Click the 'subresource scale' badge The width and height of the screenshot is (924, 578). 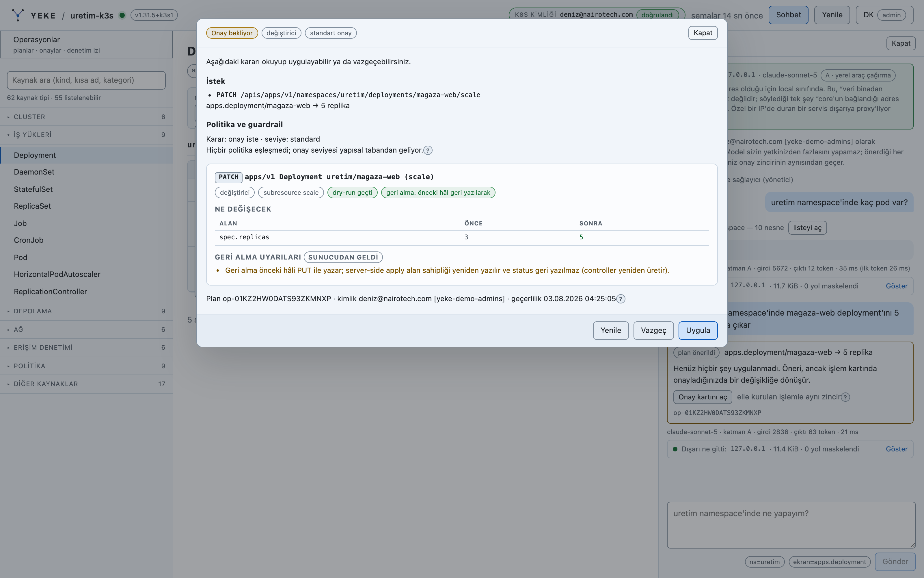(290, 193)
